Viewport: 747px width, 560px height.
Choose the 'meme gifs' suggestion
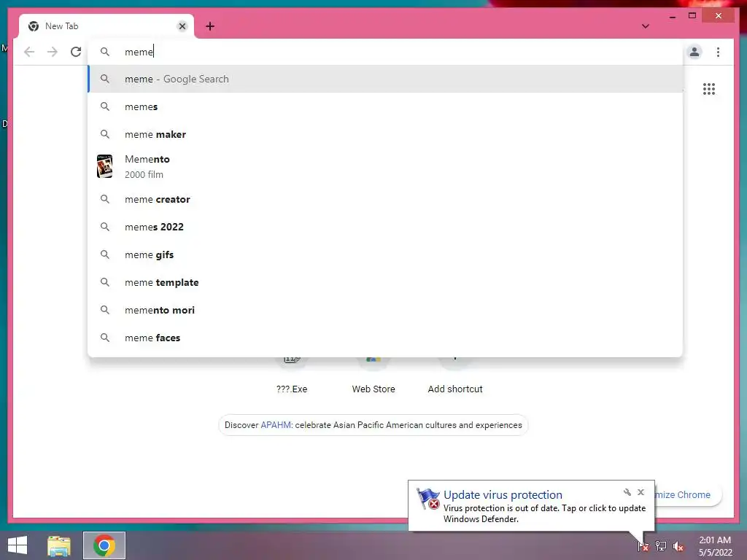point(385,254)
